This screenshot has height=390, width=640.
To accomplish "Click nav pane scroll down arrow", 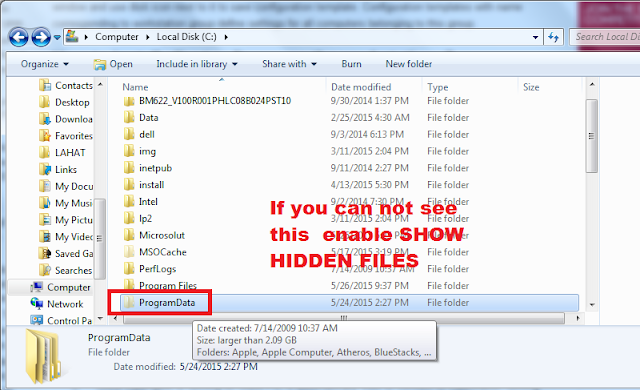I will point(100,319).
